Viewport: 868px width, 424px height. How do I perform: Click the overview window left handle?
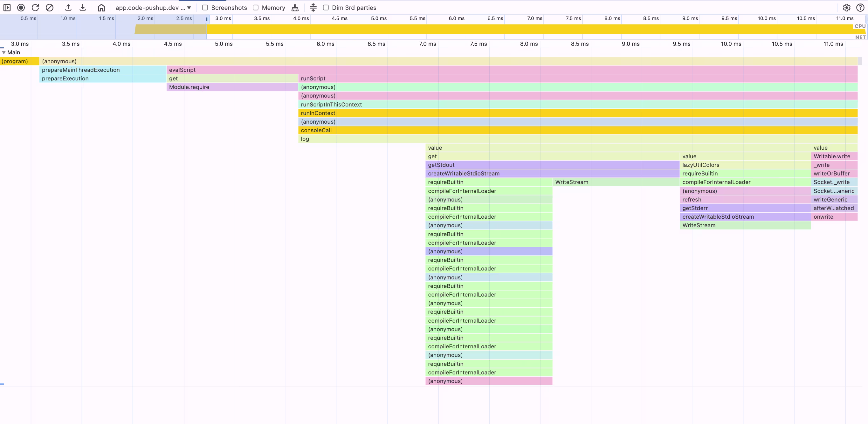pos(207,19)
